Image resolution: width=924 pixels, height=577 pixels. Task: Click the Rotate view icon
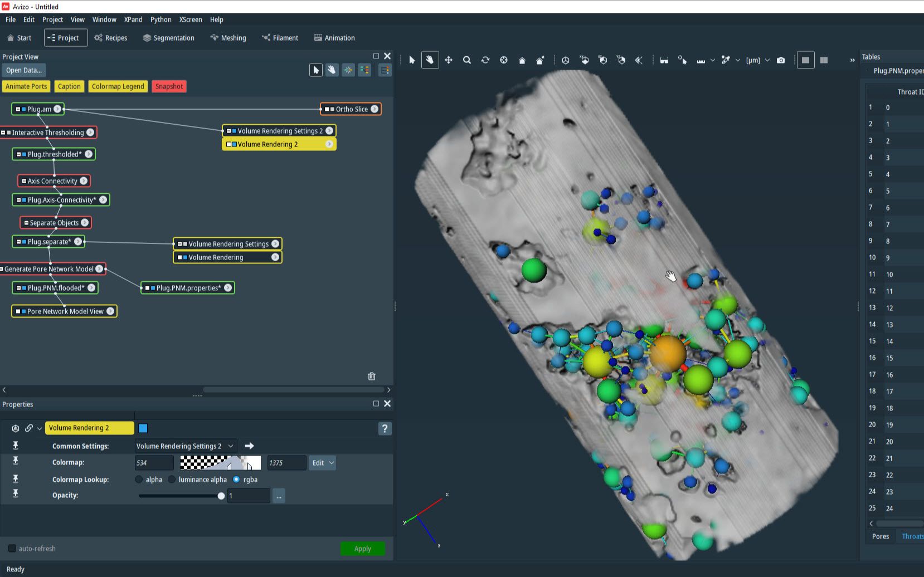coord(485,60)
